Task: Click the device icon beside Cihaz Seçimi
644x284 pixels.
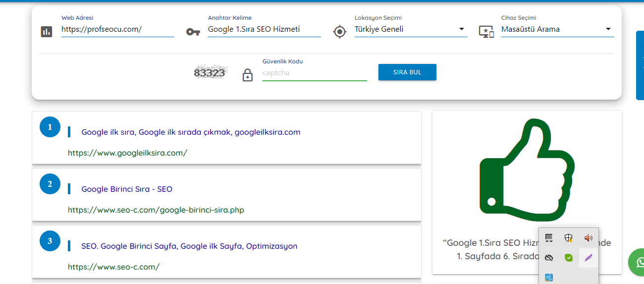Action: coord(486,32)
